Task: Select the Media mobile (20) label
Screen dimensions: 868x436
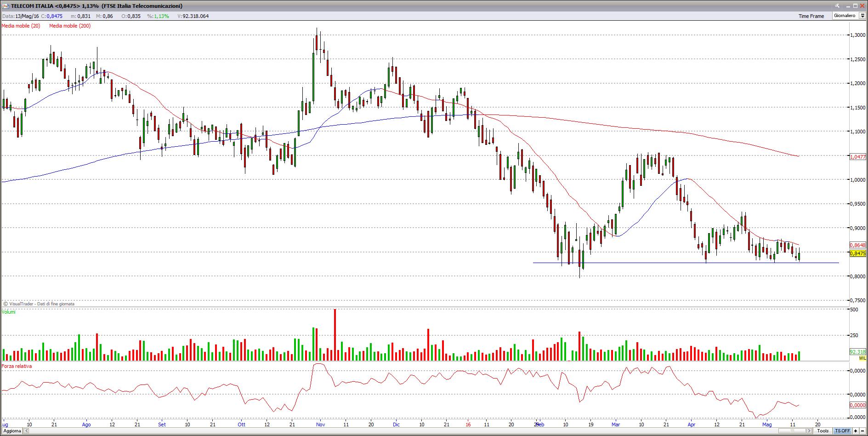Action: click(x=21, y=26)
